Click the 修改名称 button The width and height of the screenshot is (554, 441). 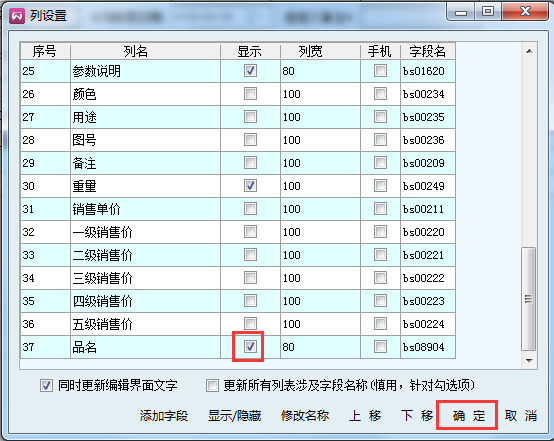point(305,416)
